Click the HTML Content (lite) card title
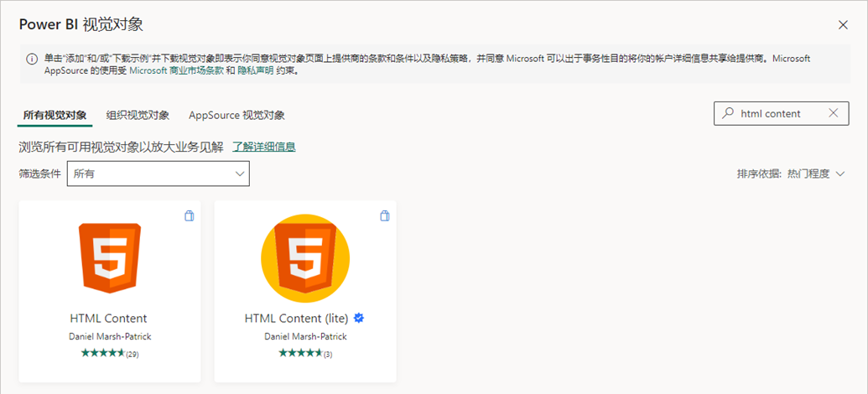Image resolution: width=868 pixels, height=394 pixels. point(296,319)
